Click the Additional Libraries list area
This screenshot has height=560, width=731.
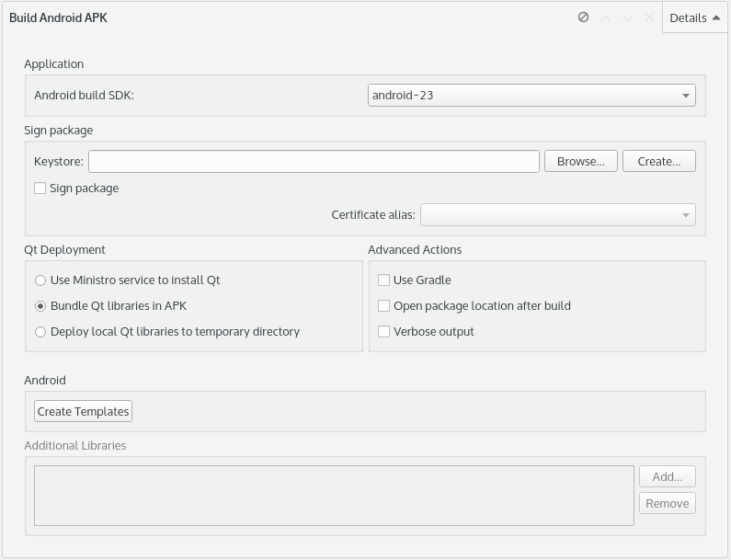tap(334, 496)
